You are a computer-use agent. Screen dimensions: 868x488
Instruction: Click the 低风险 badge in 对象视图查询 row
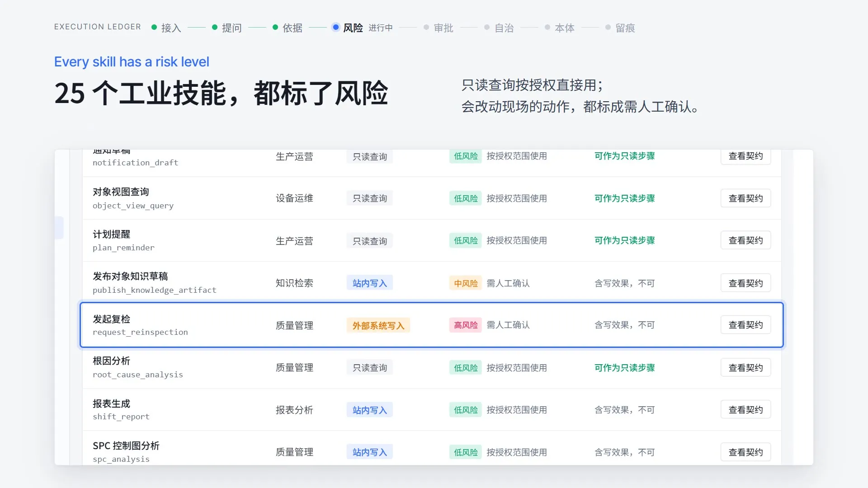click(466, 198)
